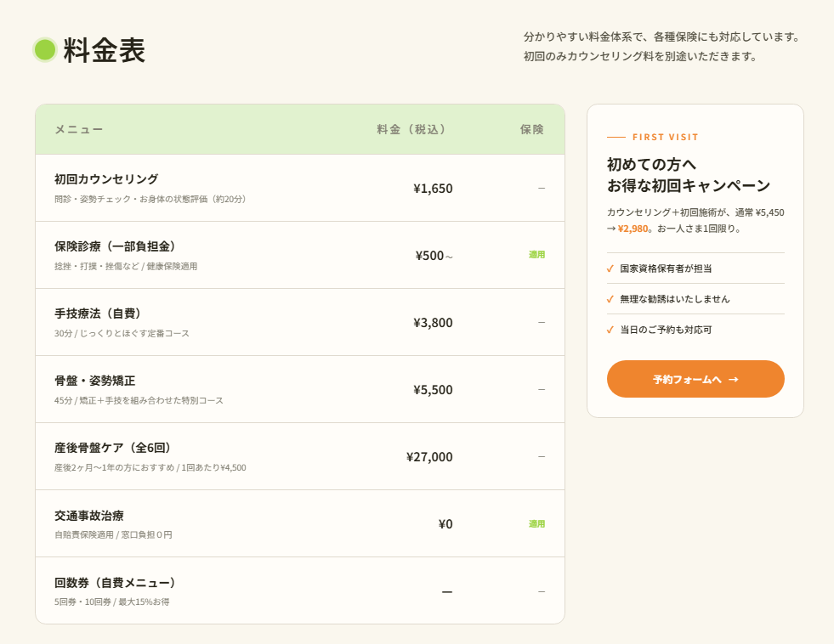Image resolution: width=834 pixels, height=644 pixels.
Task: Select the 手技療法（自費） row title
Action: [x=97, y=314]
